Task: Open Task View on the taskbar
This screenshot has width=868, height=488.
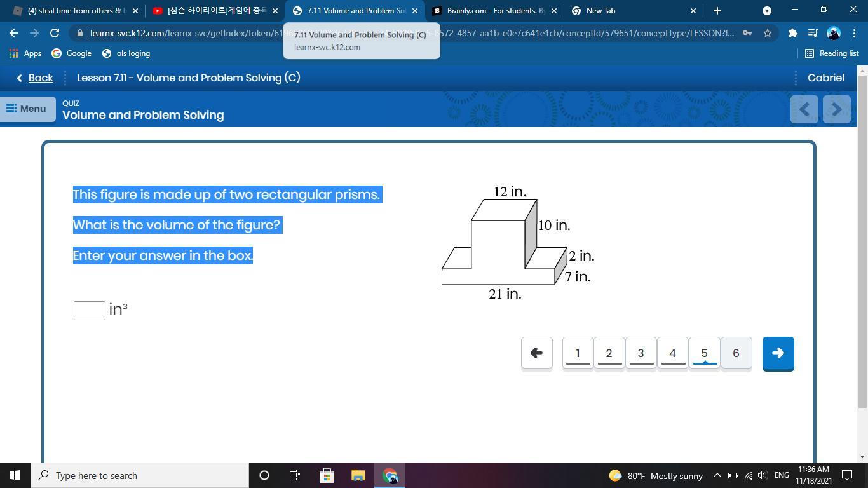Action: click(295, 475)
